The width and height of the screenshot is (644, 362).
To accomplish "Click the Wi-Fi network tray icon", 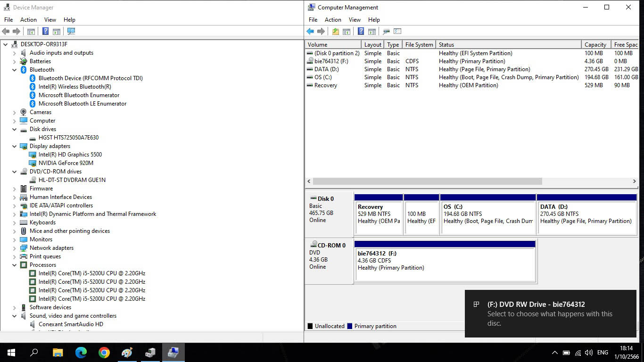I will click(x=578, y=353).
